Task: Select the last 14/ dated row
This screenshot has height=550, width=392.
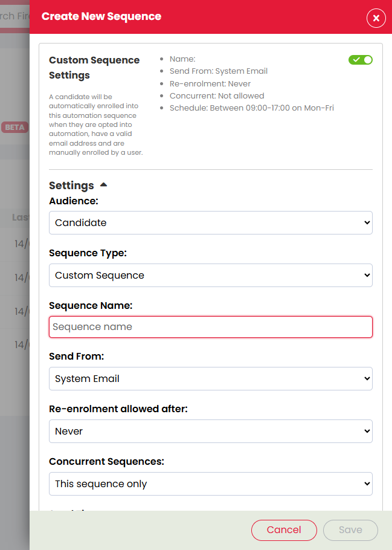Action: [x=22, y=345]
